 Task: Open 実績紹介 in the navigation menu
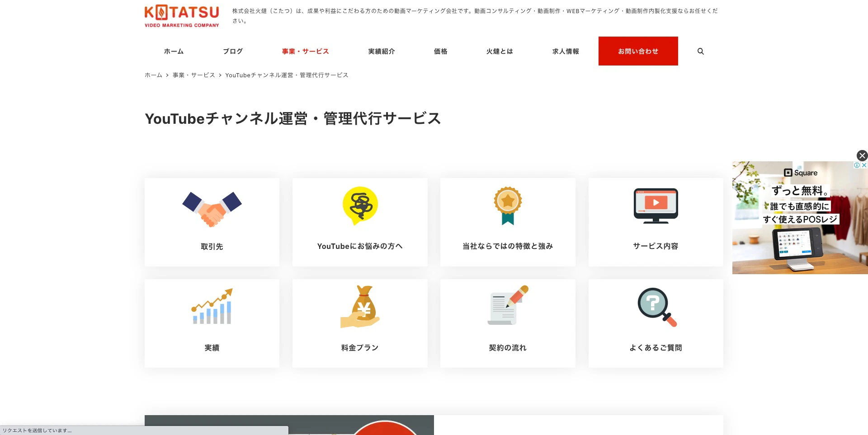click(x=382, y=51)
